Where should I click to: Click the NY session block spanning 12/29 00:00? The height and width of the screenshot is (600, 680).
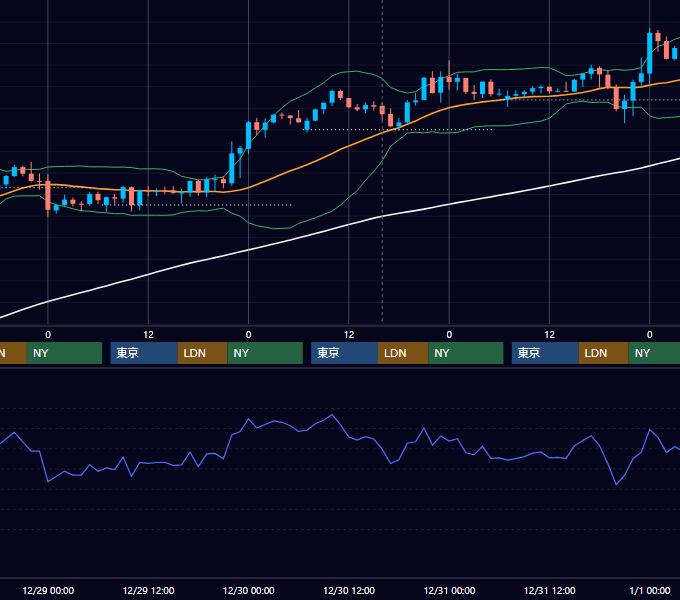pyautogui.click(x=64, y=353)
